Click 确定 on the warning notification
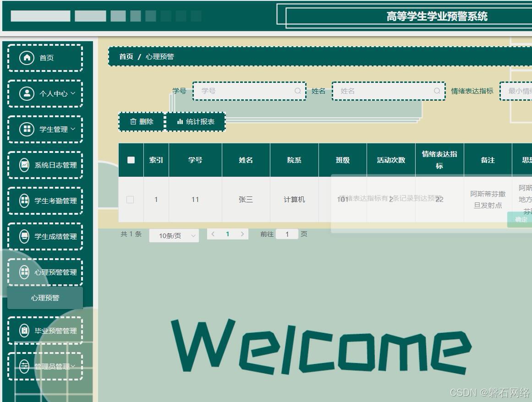 pos(520,219)
